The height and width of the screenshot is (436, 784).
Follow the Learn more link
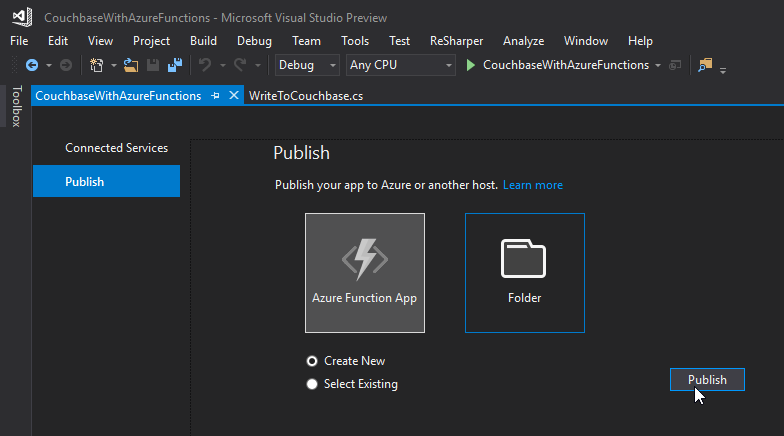click(532, 185)
